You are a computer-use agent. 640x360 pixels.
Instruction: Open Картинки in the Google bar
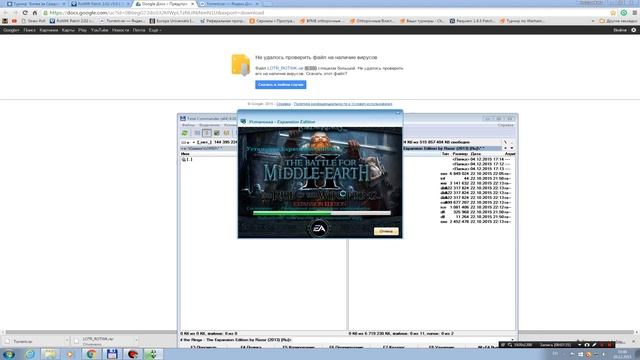(49, 30)
